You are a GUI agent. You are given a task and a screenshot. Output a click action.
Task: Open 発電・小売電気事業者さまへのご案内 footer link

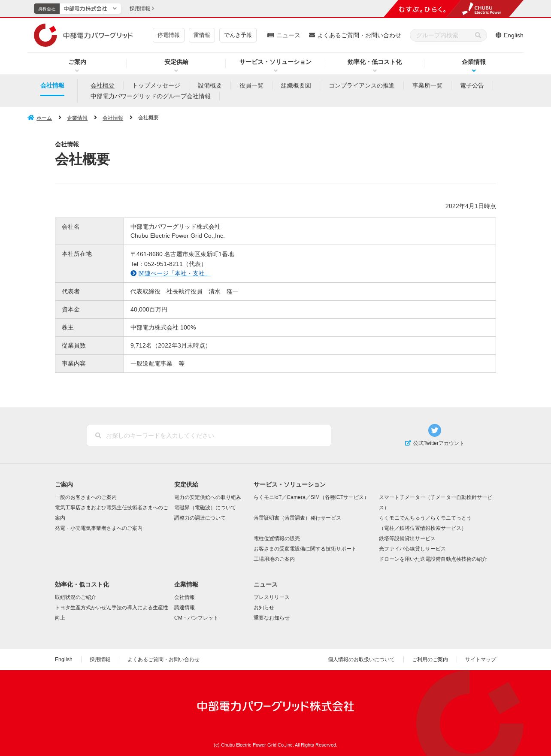pyautogui.click(x=99, y=528)
